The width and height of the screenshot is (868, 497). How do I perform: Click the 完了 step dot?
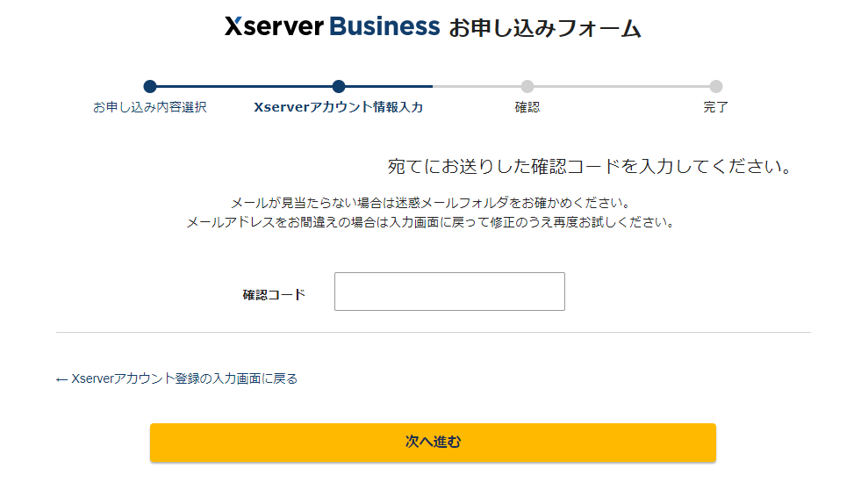[716, 86]
